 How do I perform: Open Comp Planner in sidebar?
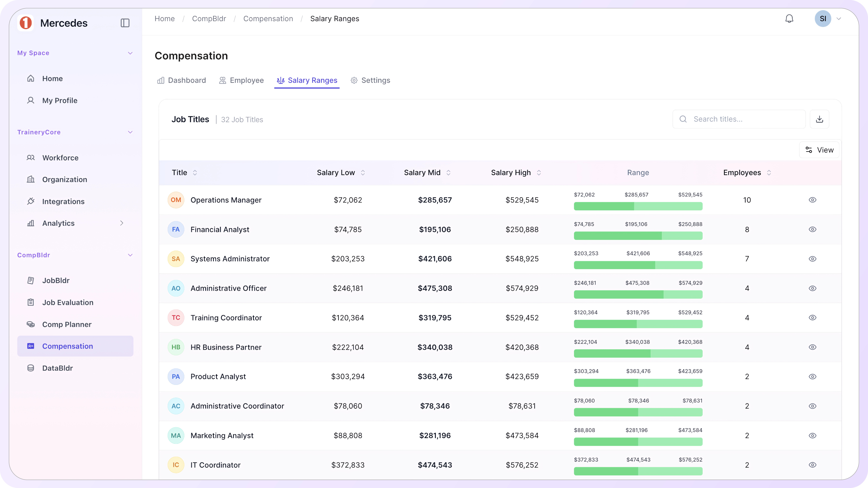tap(67, 324)
